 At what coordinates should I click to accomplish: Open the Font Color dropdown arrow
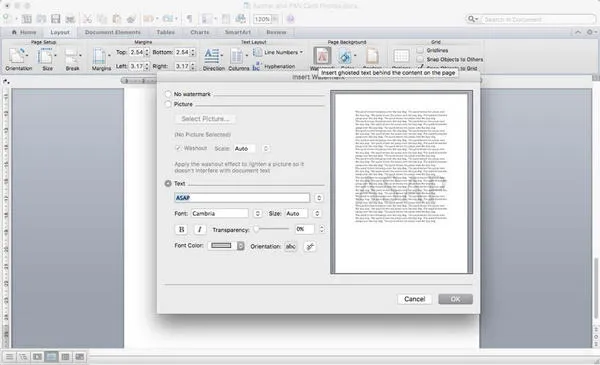point(240,246)
